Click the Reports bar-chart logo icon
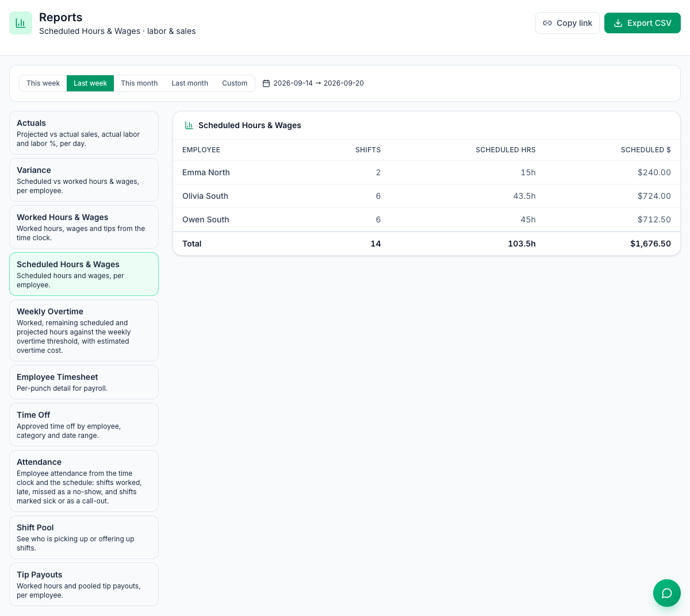 pos(21,23)
